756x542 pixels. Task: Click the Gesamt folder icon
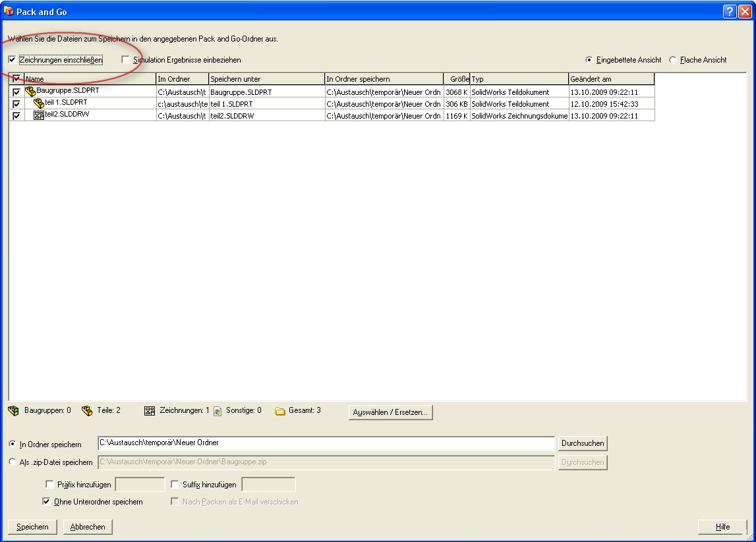(x=279, y=411)
